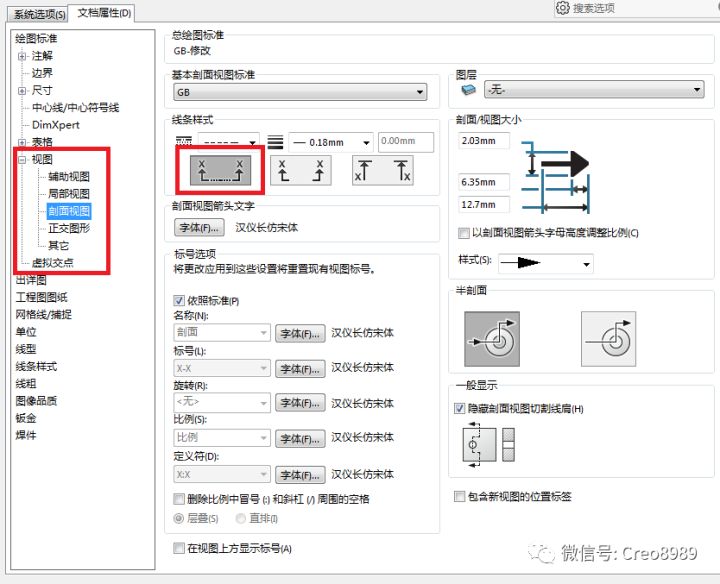Choose the half section style with two arrows
The height and width of the screenshot is (584, 720).
click(492, 339)
